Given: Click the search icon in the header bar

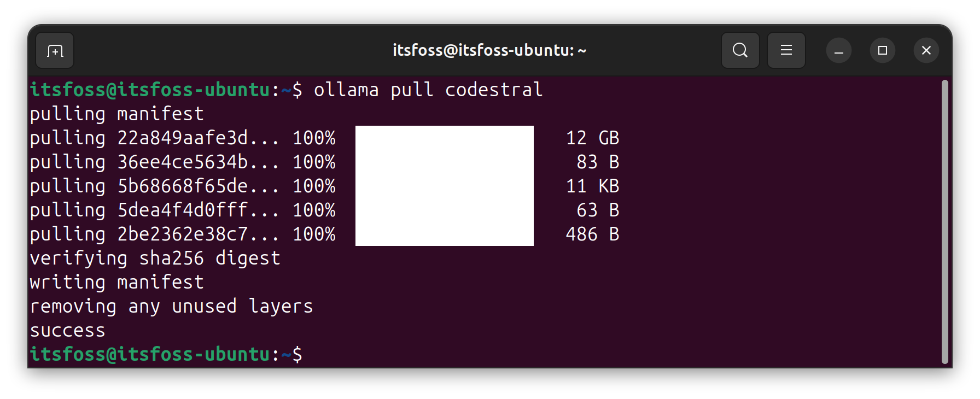Looking at the screenshot, I should coord(740,50).
